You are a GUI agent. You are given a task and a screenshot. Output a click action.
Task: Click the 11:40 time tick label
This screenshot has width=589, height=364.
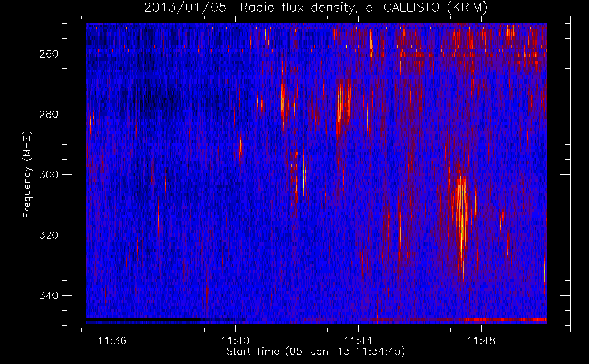[235, 341]
